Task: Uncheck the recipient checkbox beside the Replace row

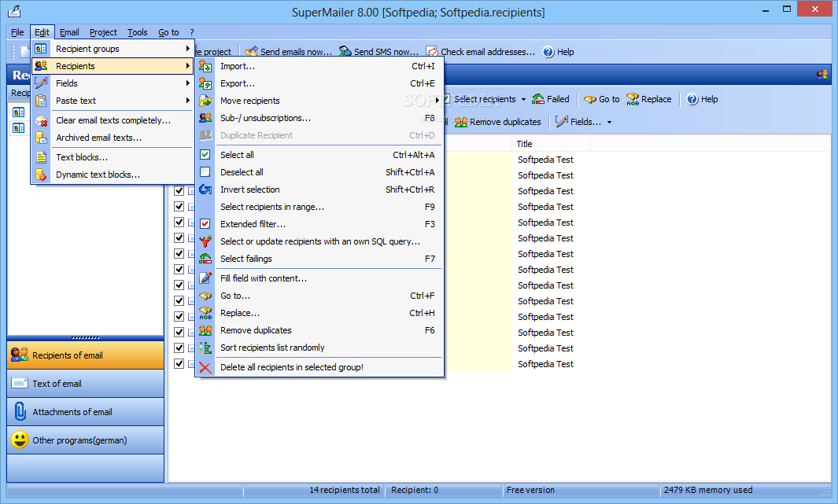Action: [179, 317]
